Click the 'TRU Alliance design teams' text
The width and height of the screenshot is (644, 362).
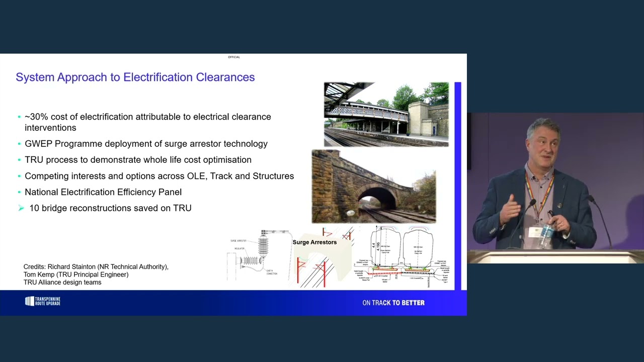click(x=62, y=283)
